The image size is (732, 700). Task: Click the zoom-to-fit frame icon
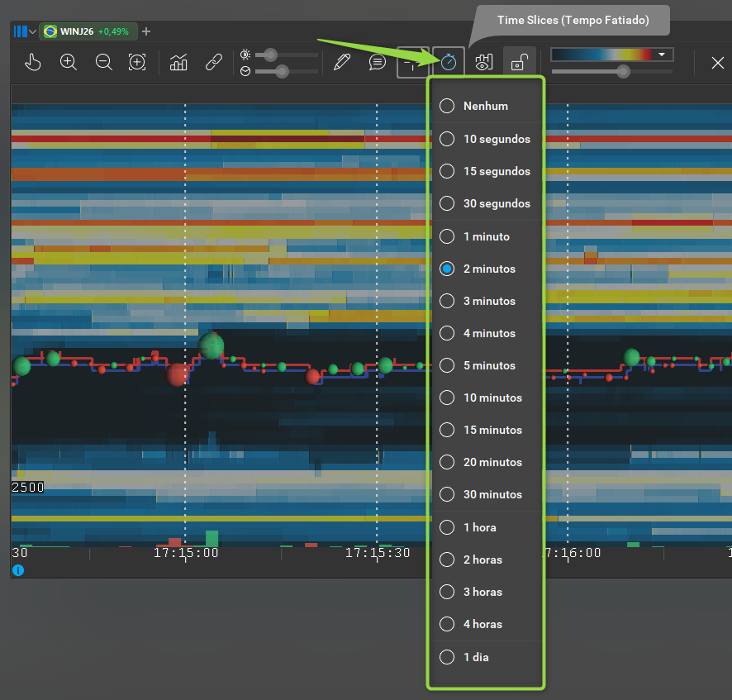point(137,62)
